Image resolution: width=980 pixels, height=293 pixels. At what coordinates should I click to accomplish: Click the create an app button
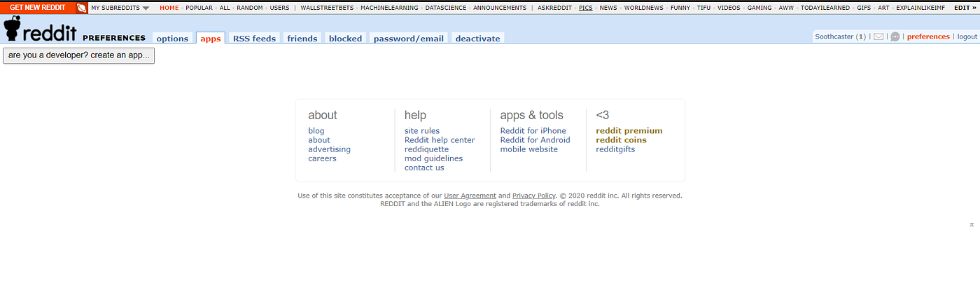(x=78, y=55)
